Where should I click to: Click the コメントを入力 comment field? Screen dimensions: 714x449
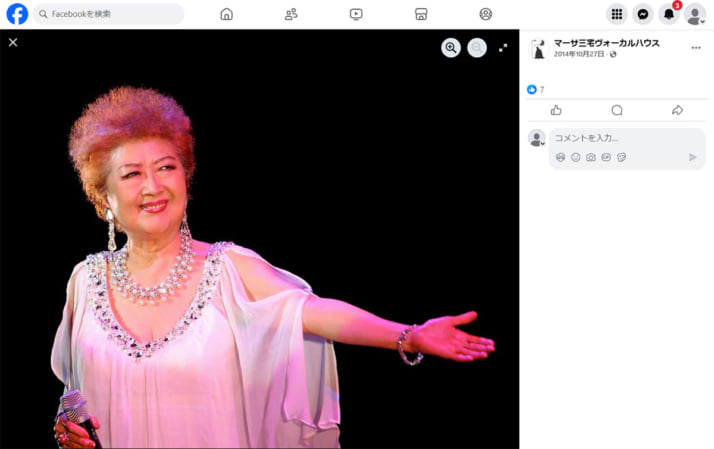click(x=627, y=138)
